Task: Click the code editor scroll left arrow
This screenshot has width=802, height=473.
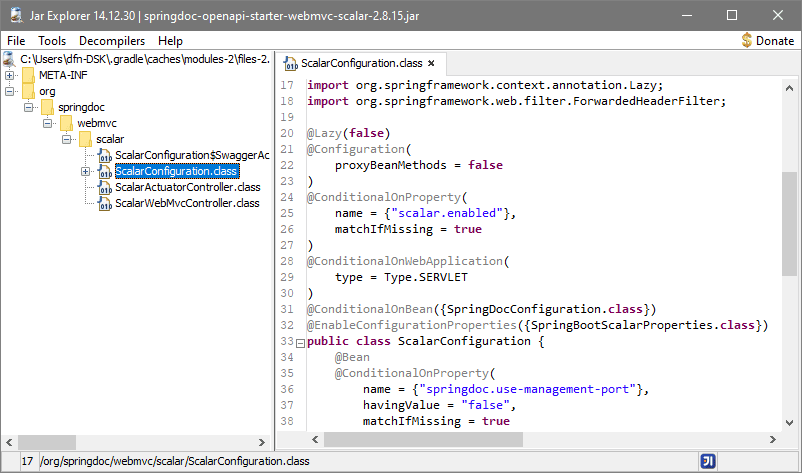Action: 315,439
